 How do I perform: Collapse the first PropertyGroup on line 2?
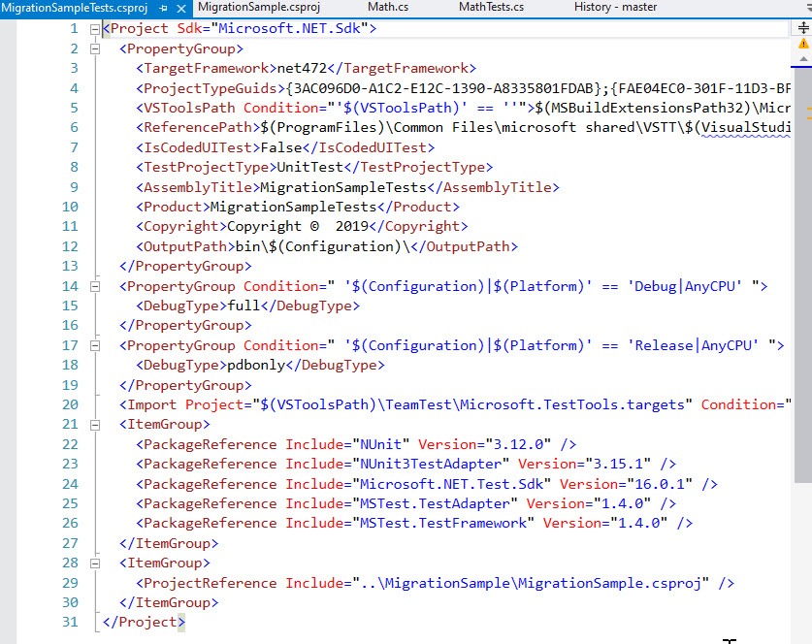click(94, 48)
